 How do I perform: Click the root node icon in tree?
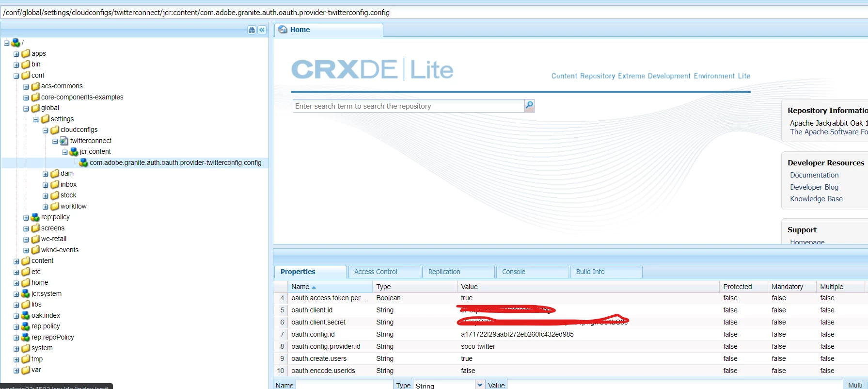tap(16, 43)
